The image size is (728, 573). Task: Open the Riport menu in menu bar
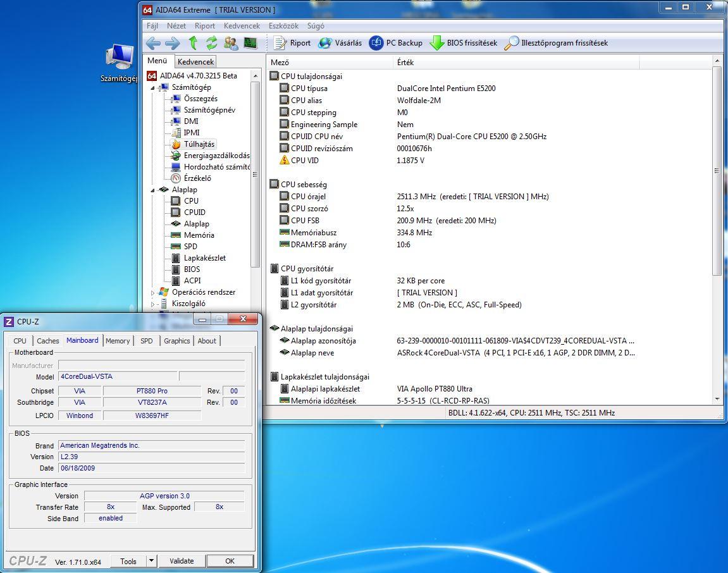click(x=205, y=26)
